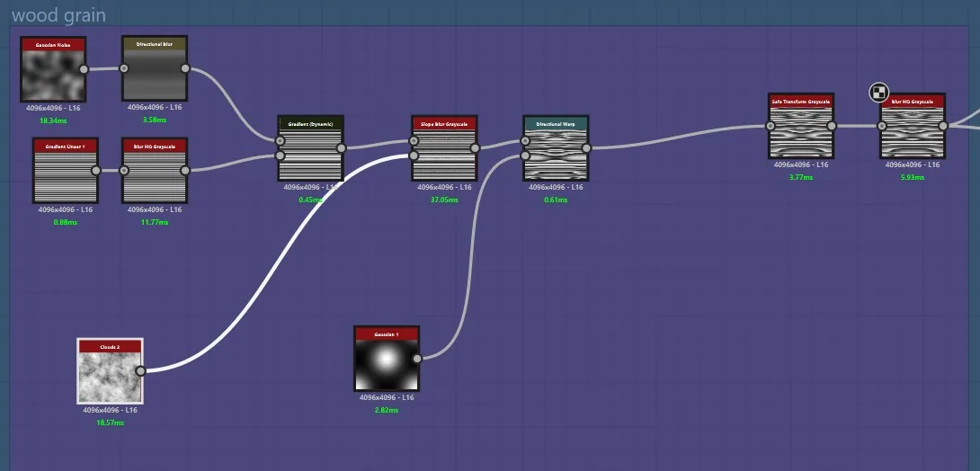Click input port of the 11.77ms Blur HQ Grayscale
The width and height of the screenshot is (980, 471).
point(124,171)
